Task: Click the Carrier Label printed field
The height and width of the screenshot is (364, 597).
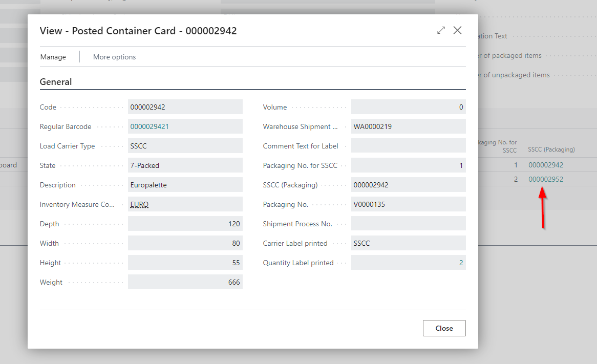Action: [x=408, y=243]
